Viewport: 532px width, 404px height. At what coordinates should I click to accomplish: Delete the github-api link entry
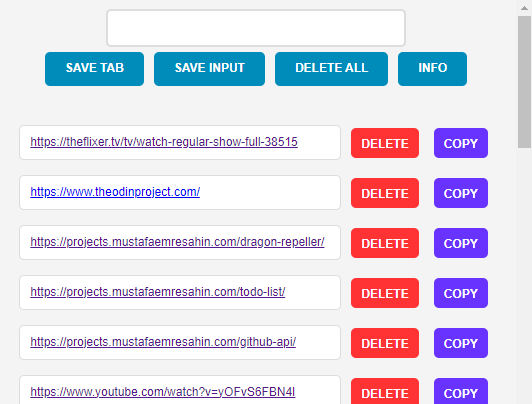385,343
